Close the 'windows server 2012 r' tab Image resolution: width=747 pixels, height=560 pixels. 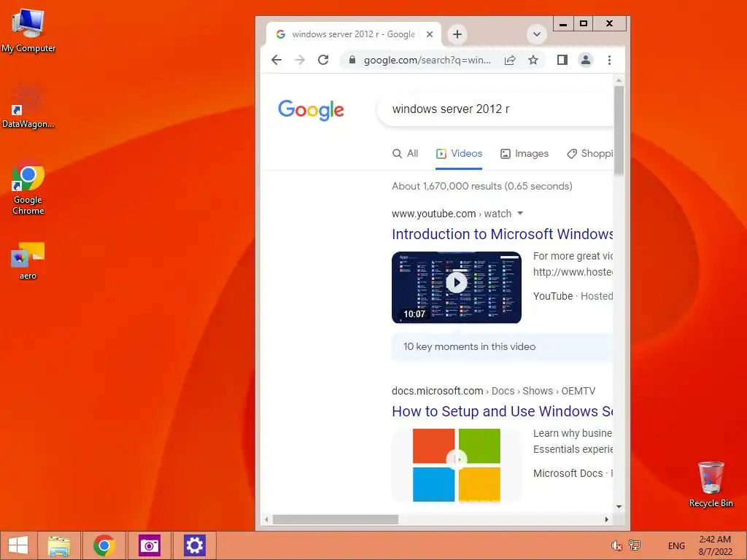(x=429, y=34)
